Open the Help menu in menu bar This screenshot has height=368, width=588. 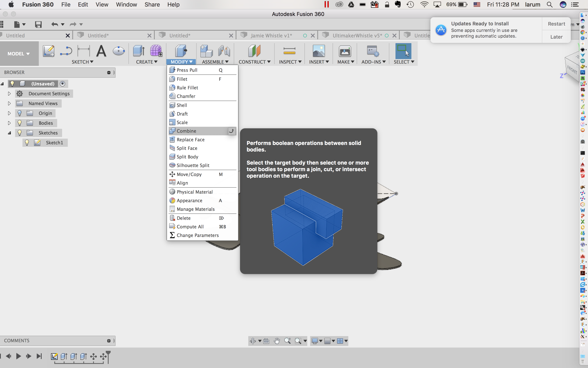[x=173, y=5]
